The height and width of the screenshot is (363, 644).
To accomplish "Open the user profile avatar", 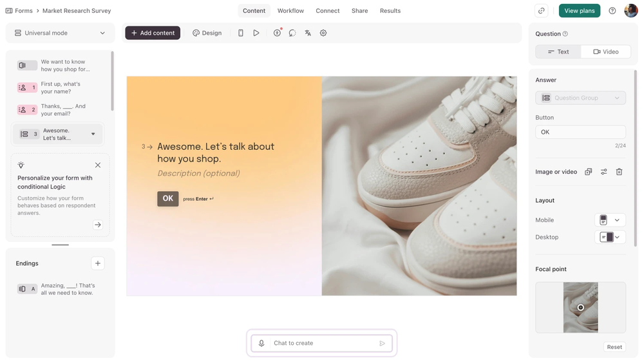I will [631, 11].
